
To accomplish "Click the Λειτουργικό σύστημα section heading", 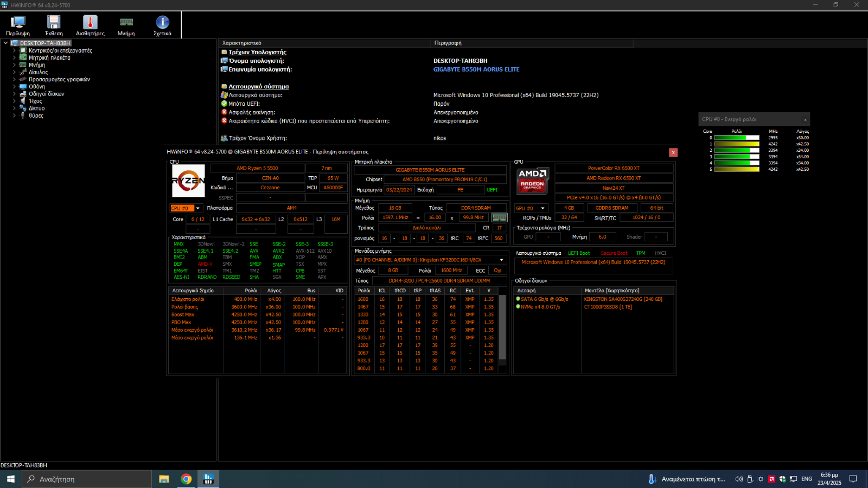I will click(x=258, y=86).
